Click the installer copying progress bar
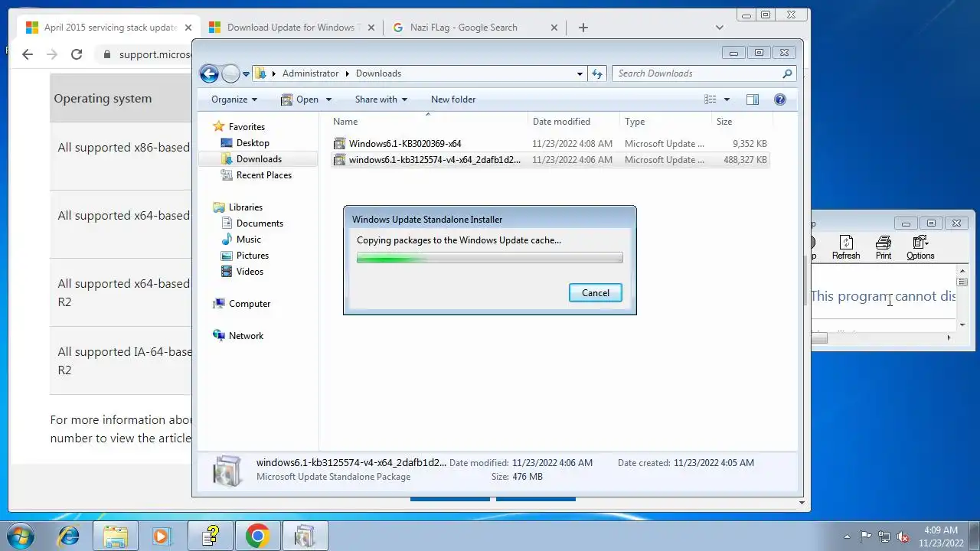The height and width of the screenshot is (551, 980). [x=490, y=258]
